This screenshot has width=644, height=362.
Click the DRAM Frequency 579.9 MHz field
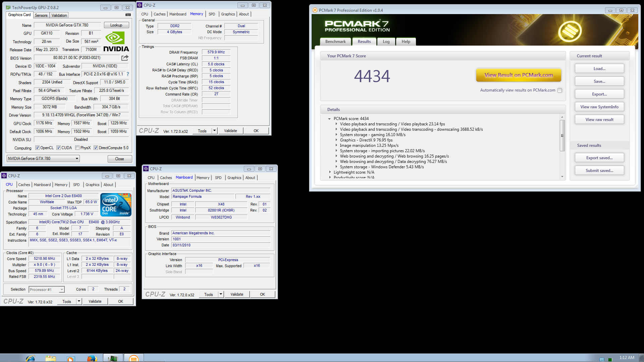pyautogui.click(x=216, y=52)
